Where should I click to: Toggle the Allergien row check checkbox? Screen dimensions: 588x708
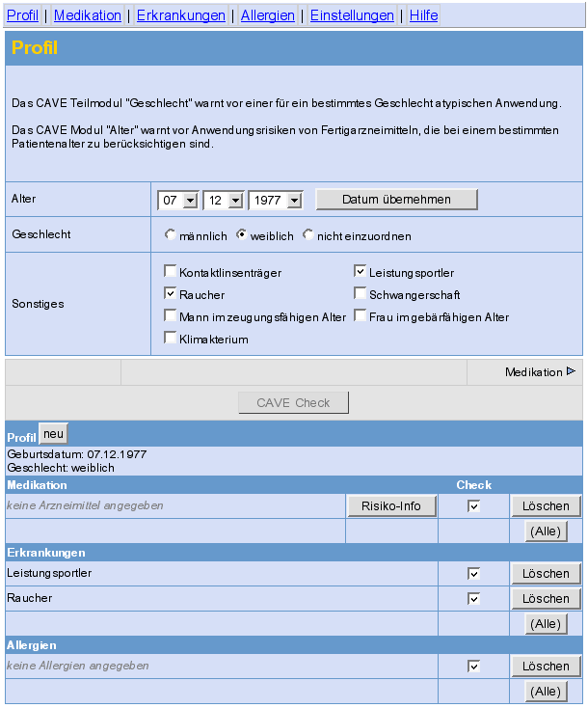point(474,667)
